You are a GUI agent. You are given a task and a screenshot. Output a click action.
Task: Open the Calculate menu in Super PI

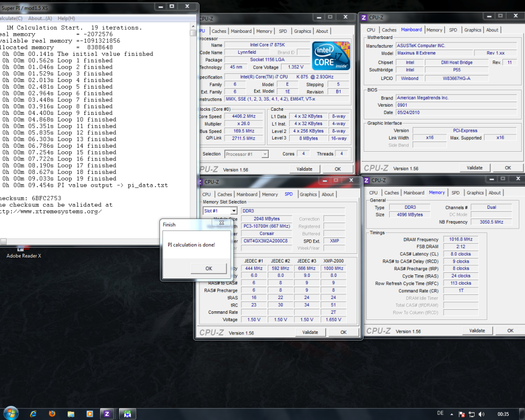click(11, 17)
